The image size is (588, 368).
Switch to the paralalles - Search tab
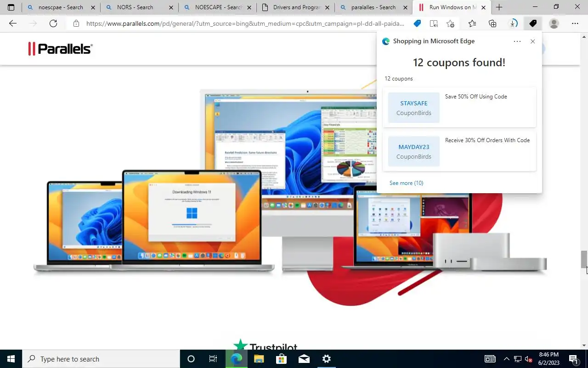[x=373, y=7]
